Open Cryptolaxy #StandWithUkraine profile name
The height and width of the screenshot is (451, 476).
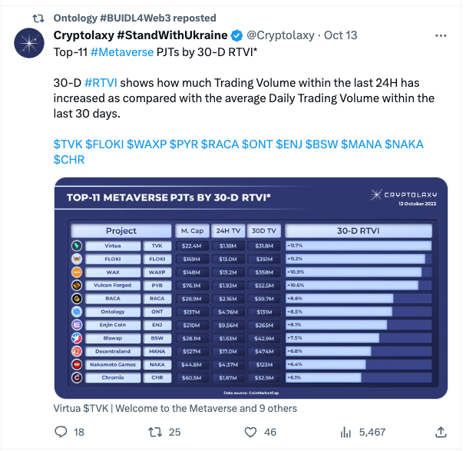(141, 35)
